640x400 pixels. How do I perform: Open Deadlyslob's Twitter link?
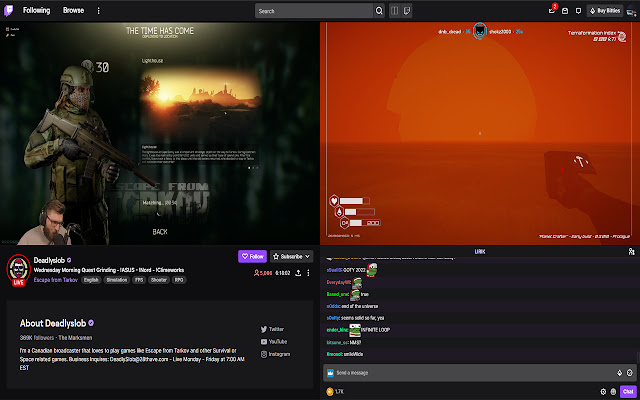(x=272, y=329)
